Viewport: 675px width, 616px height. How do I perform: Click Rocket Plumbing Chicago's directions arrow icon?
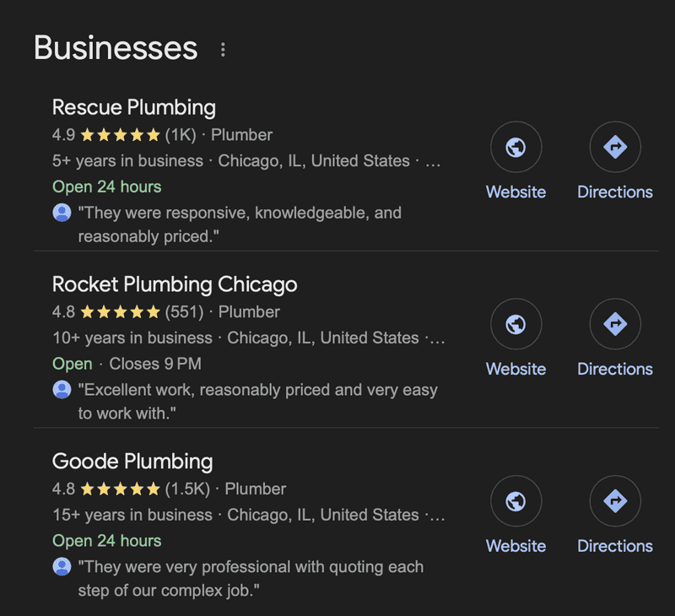614,325
